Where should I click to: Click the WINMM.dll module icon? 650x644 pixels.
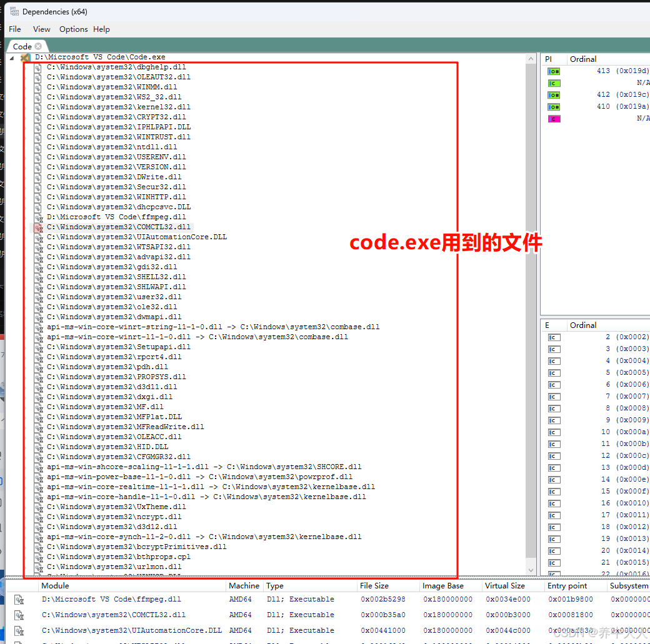37,87
